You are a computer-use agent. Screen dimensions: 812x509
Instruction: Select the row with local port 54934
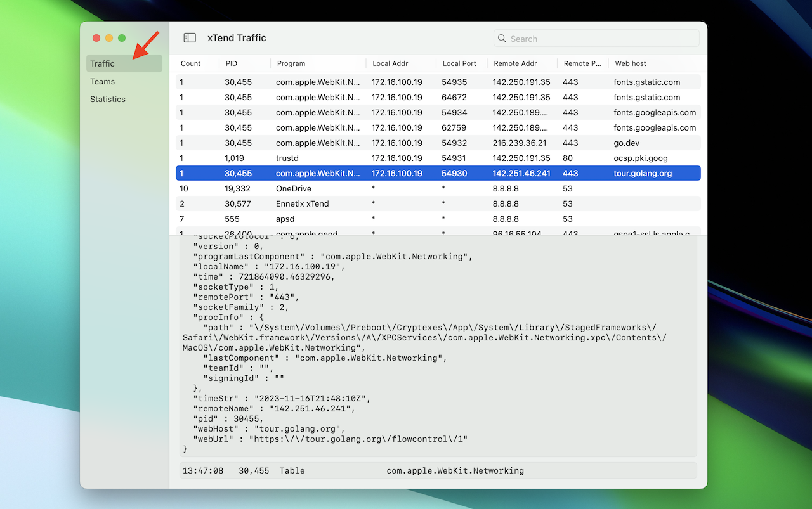coord(438,112)
